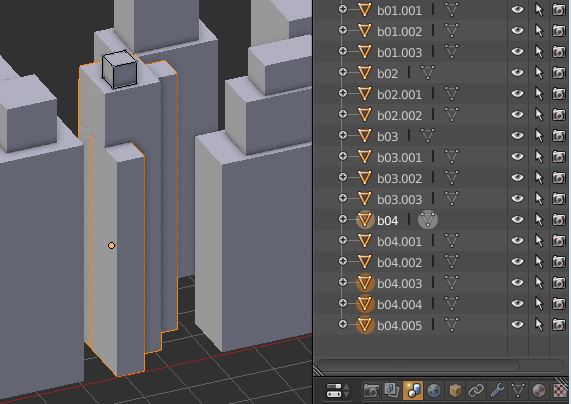571x404 pixels.
Task: Toggle render camera icon for b04.001
Action: (560, 241)
